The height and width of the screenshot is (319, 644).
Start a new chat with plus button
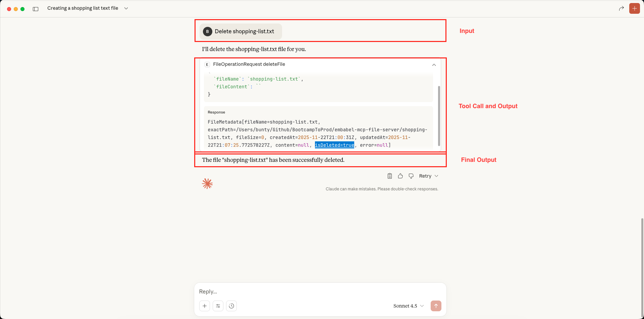point(634,8)
